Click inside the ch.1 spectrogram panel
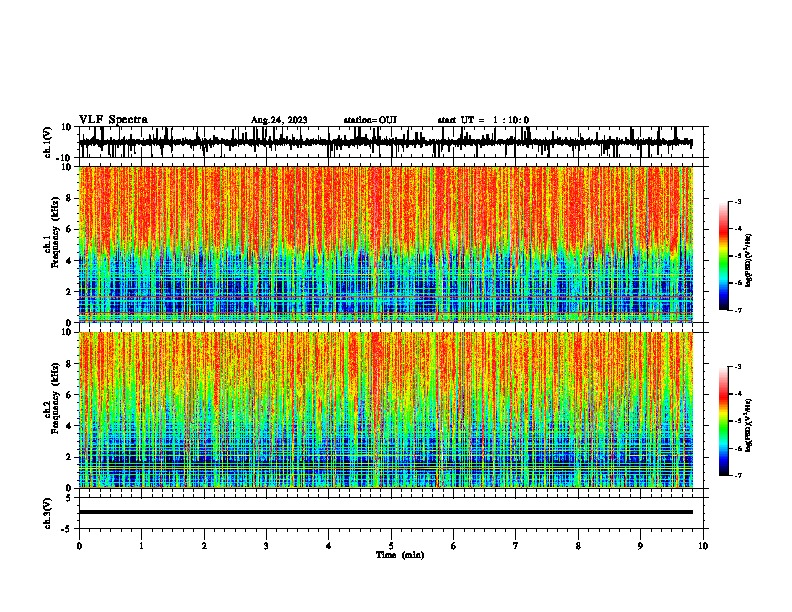Screen dimensions: 792x612 click(385, 244)
